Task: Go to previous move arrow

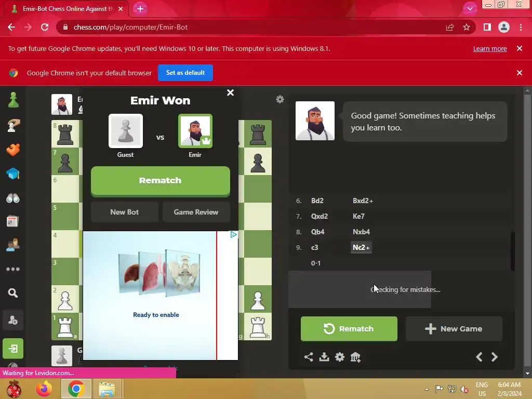Action: [x=479, y=357]
